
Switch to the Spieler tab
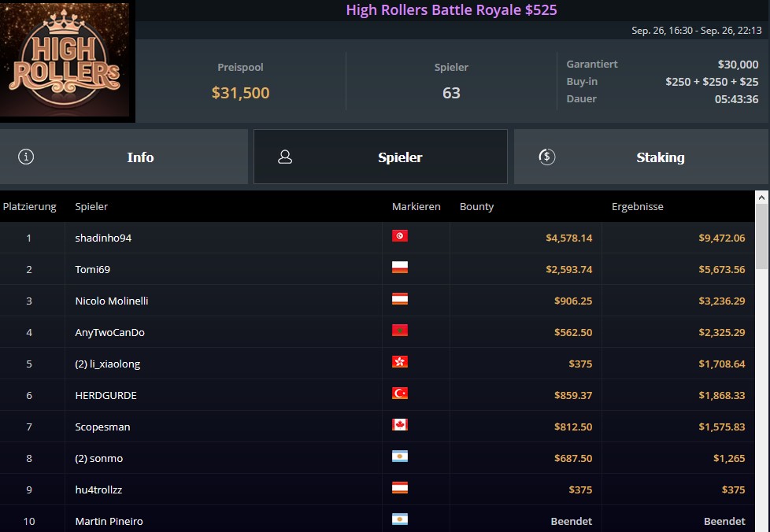pos(380,157)
